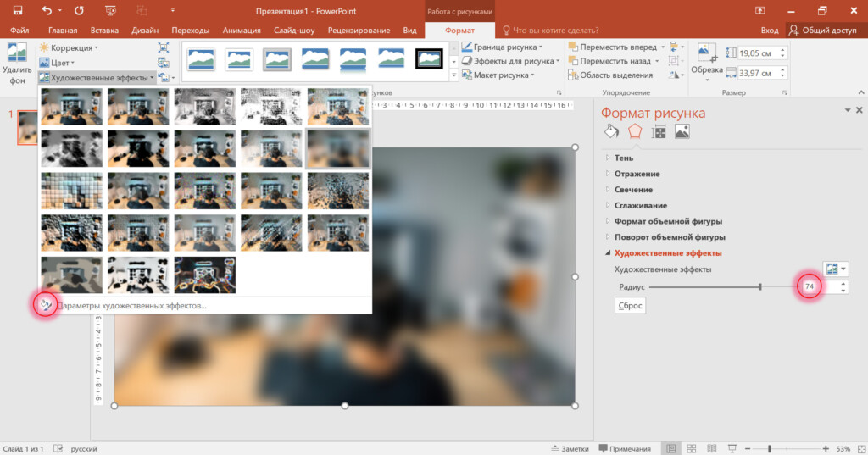Screen dimensions: 868x455
Task: Open the Fill & Line tab icon in the Format panel
Action: tap(611, 130)
